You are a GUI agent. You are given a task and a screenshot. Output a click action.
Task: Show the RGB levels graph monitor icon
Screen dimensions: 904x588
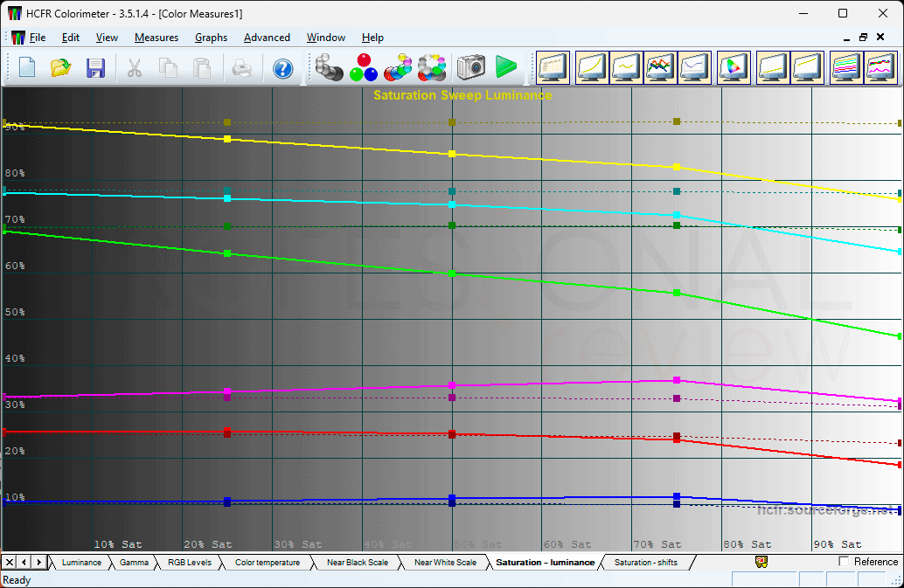point(660,67)
